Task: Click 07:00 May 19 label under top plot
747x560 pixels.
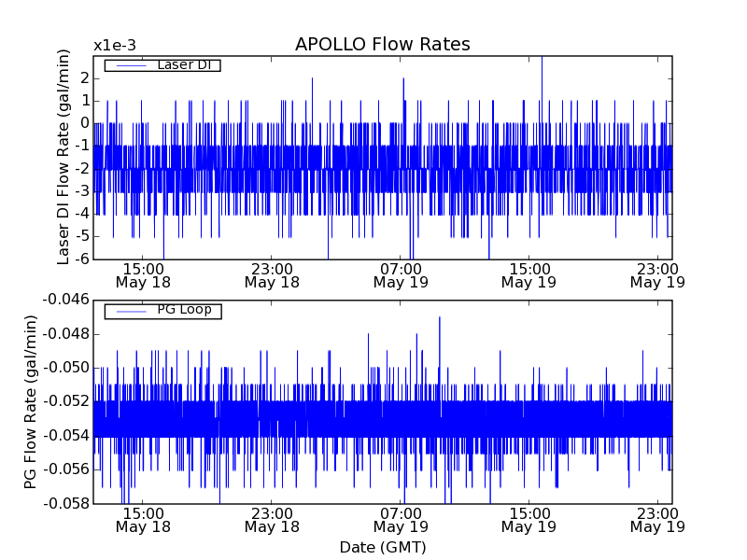Action: coord(401,274)
